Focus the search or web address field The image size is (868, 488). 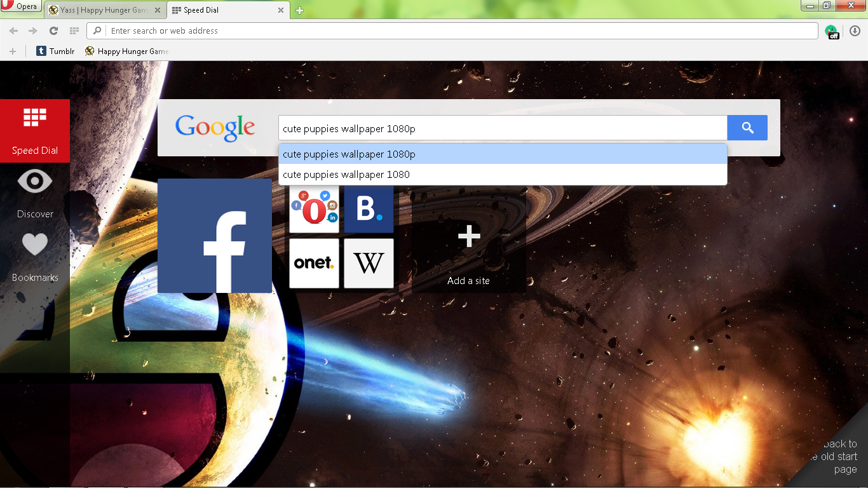click(452, 30)
